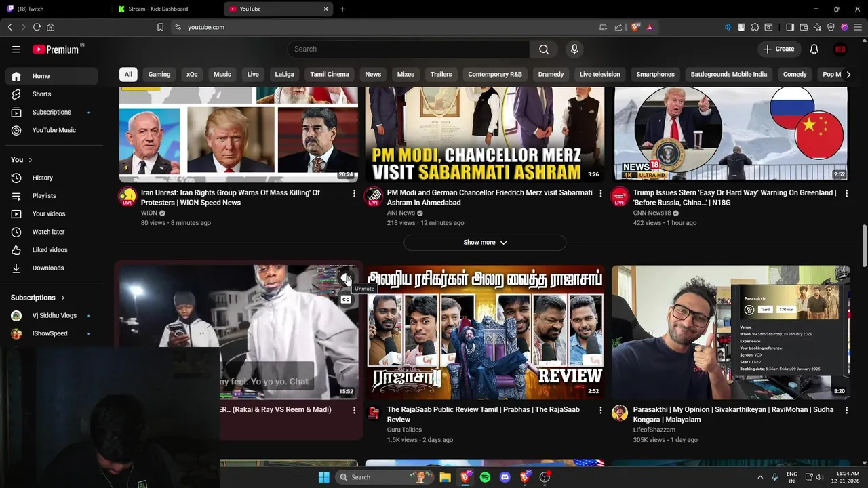Reload the page in the browser
Image resolution: width=868 pixels, height=488 pixels.
click(37, 27)
